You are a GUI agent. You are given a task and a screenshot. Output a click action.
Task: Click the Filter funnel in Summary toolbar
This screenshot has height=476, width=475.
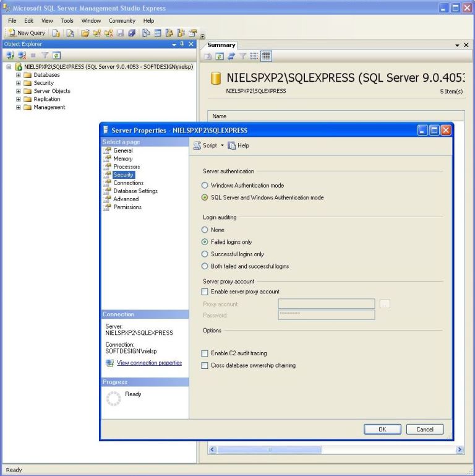pyautogui.click(x=242, y=56)
